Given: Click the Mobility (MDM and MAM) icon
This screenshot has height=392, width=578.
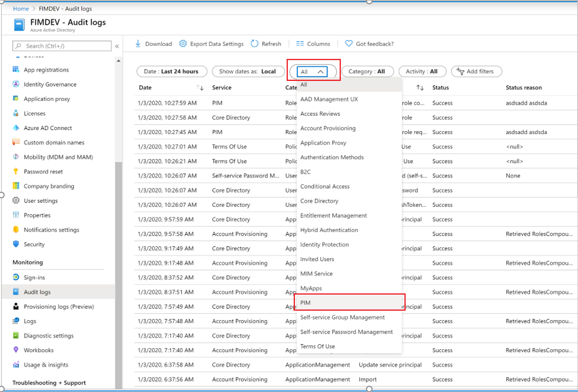Looking at the screenshot, I should click(16, 157).
